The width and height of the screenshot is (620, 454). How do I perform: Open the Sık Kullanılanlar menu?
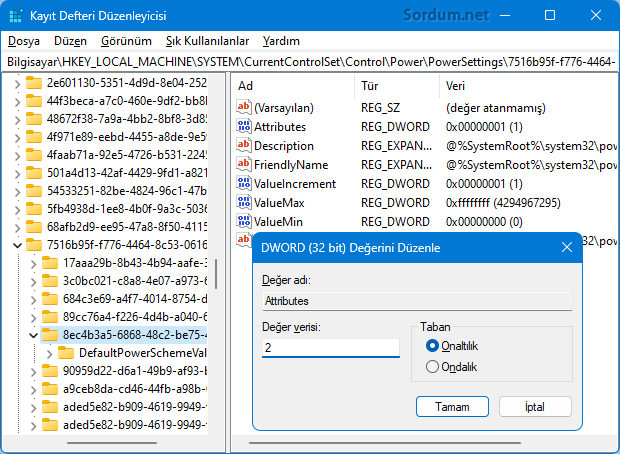208,41
